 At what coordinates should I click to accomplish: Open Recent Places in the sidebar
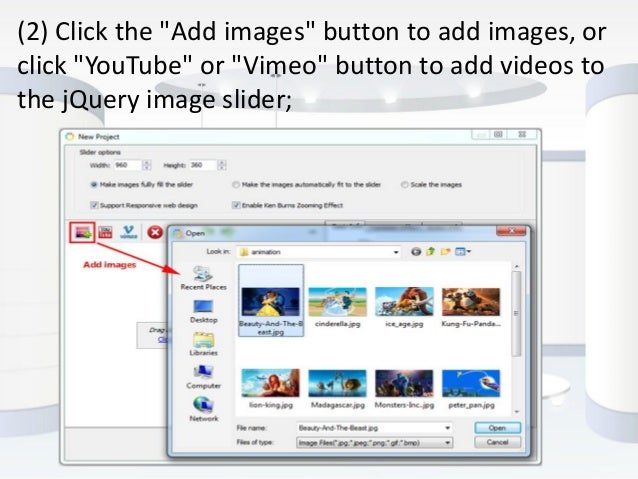[203, 278]
